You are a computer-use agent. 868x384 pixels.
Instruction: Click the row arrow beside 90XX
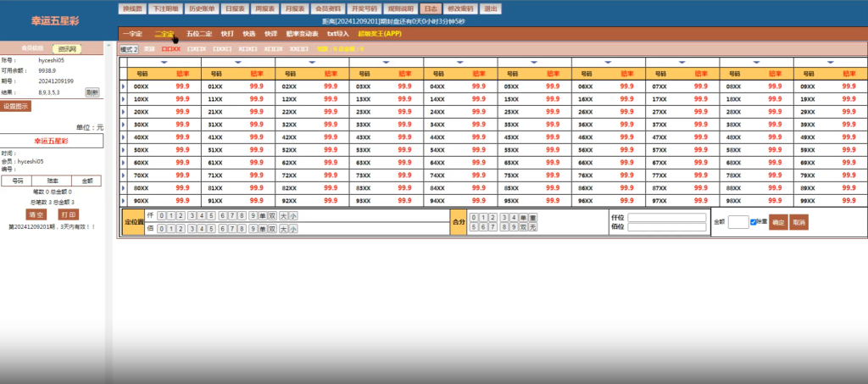(x=123, y=201)
